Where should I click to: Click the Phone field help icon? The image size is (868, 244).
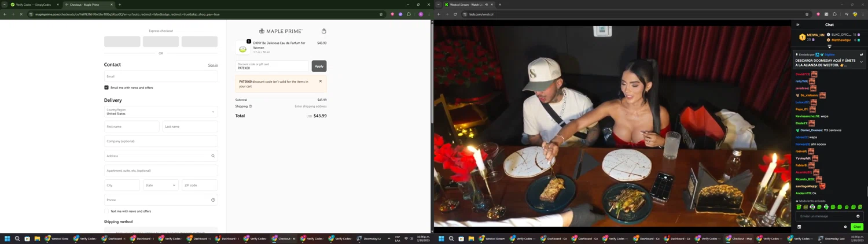coord(213,200)
